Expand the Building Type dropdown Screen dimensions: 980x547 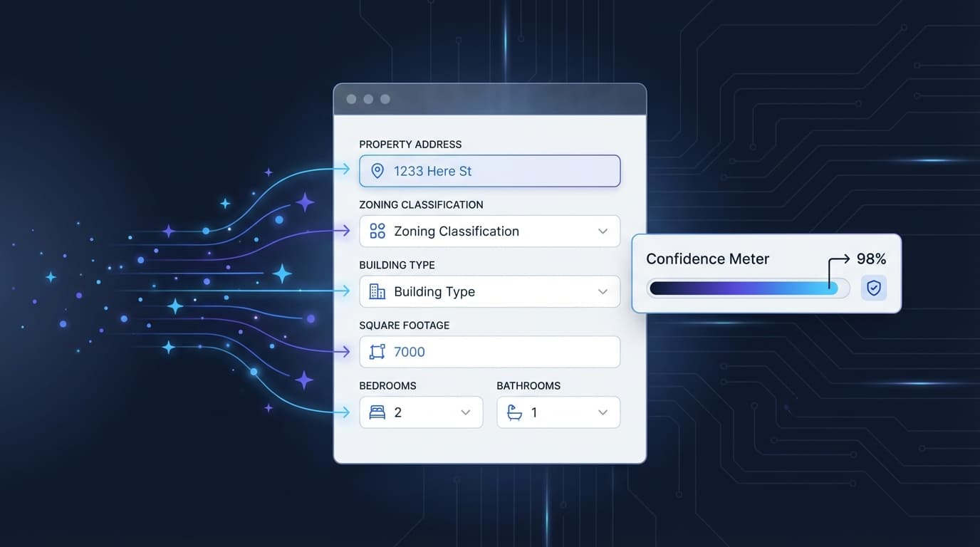603,291
